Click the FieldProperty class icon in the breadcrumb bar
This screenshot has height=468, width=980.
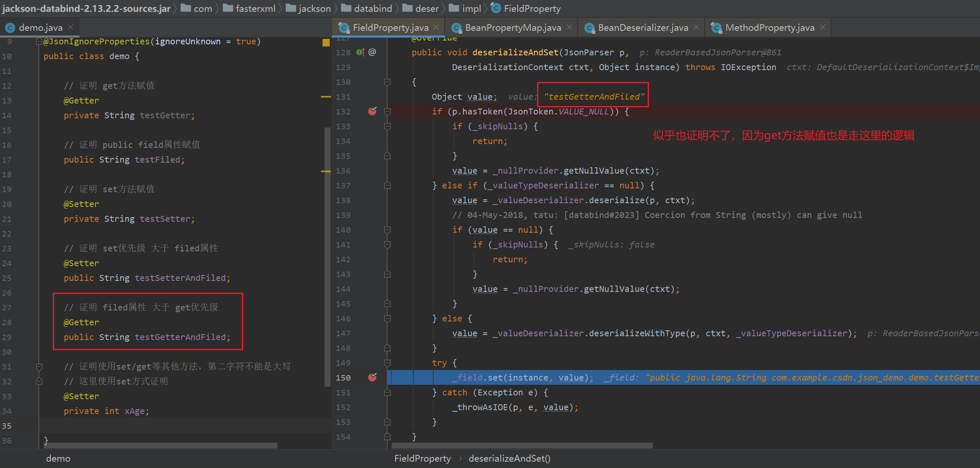(495, 8)
